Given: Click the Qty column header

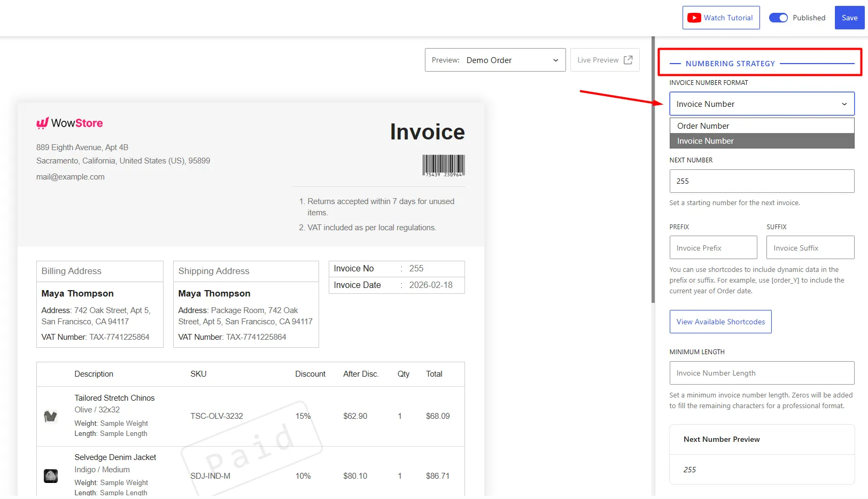Looking at the screenshot, I should click(x=404, y=374).
